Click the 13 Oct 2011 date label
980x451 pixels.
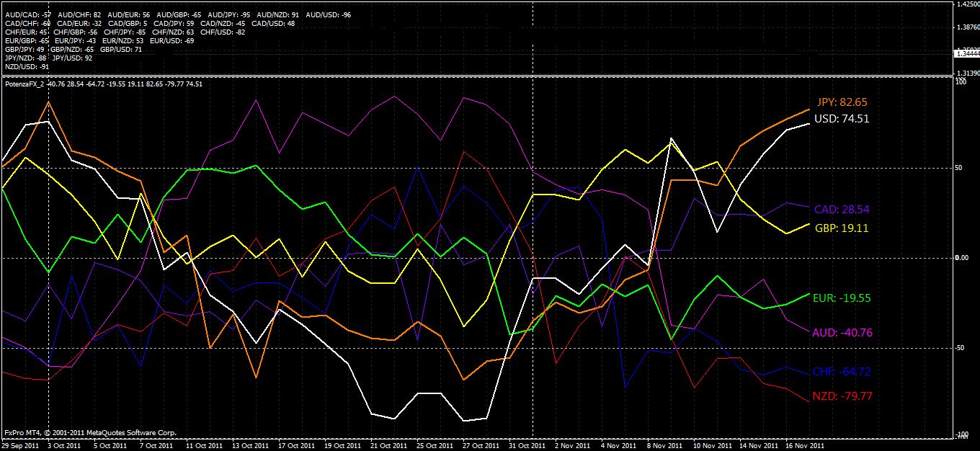[250, 446]
